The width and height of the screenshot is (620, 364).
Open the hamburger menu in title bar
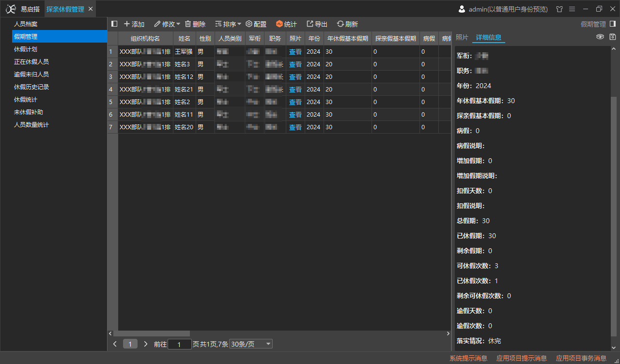click(572, 9)
